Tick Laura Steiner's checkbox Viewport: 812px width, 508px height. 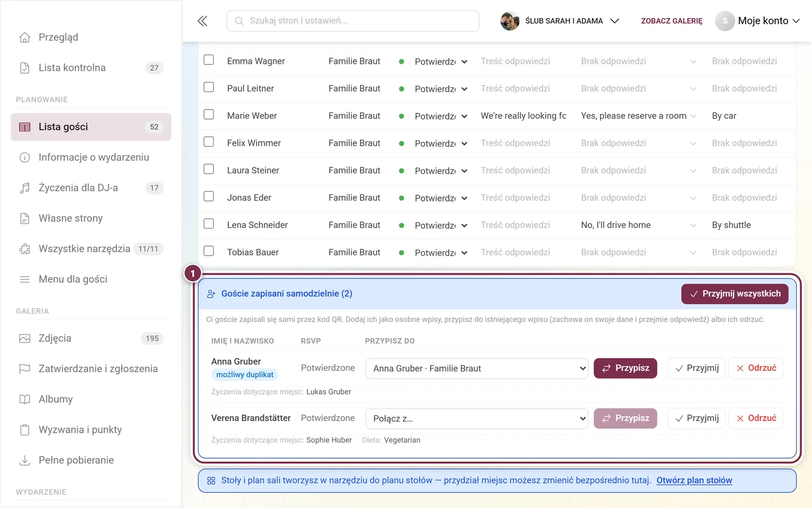[x=209, y=169]
